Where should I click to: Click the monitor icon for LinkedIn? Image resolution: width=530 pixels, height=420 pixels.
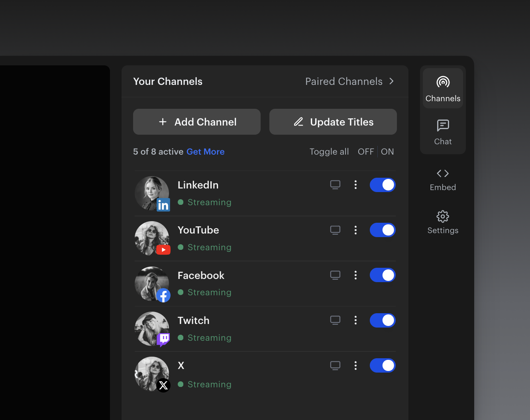click(x=335, y=184)
